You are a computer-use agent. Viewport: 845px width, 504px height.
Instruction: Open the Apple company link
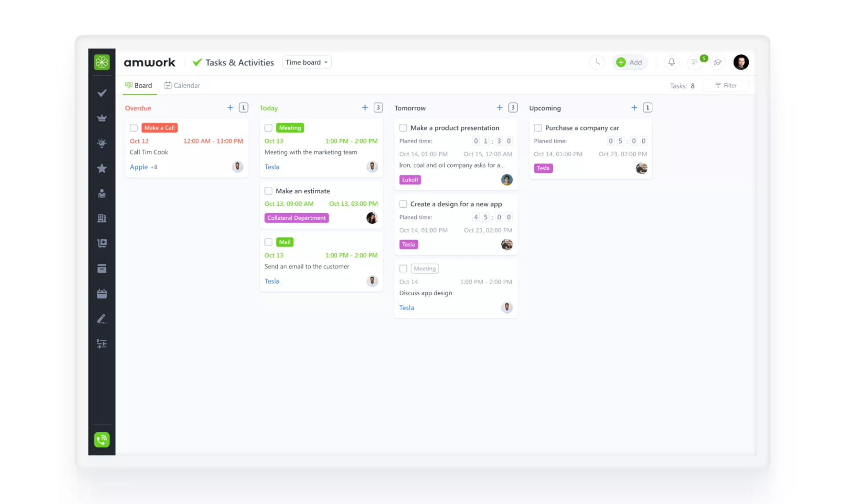139,167
